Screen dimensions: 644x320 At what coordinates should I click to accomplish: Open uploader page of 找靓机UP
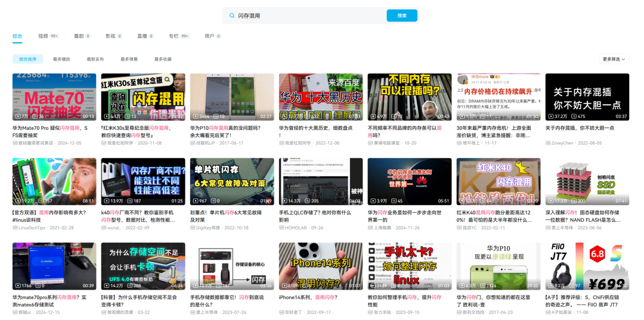point(206,143)
